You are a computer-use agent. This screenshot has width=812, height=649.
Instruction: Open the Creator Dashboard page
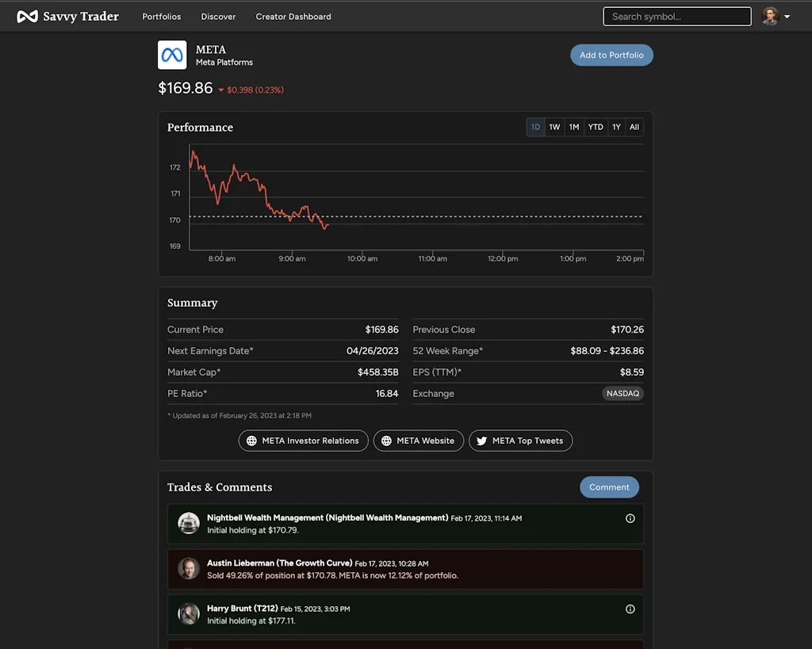coord(293,16)
